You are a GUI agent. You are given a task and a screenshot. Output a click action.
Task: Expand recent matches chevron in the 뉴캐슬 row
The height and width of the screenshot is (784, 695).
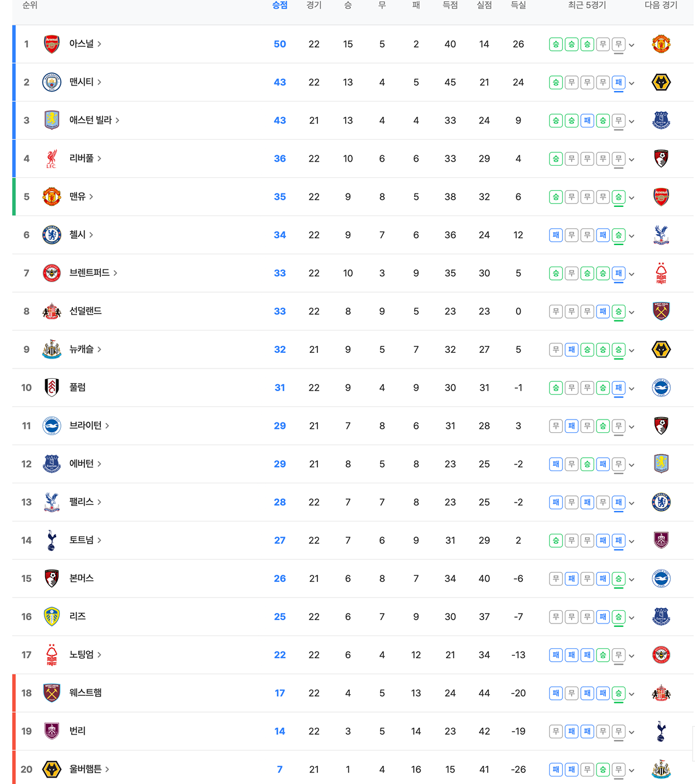pos(631,350)
